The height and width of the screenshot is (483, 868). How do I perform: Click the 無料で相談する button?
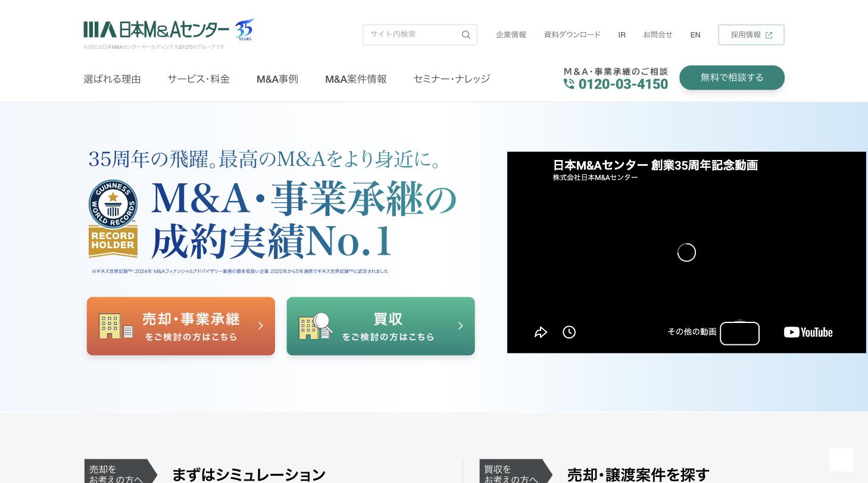click(732, 77)
